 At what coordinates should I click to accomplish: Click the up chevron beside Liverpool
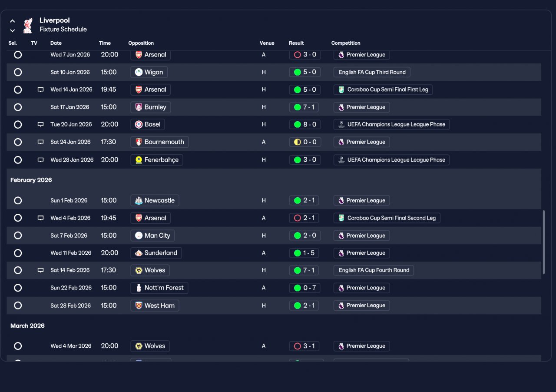[x=13, y=21]
